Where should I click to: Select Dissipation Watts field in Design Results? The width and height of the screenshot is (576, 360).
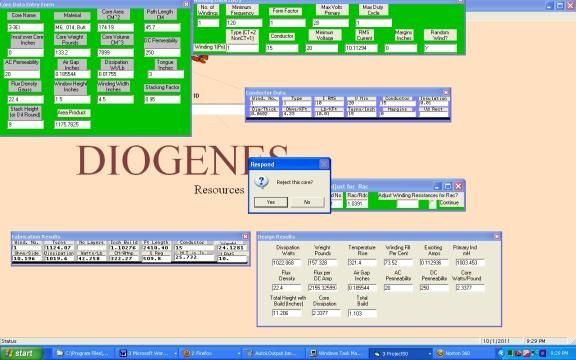click(287, 263)
